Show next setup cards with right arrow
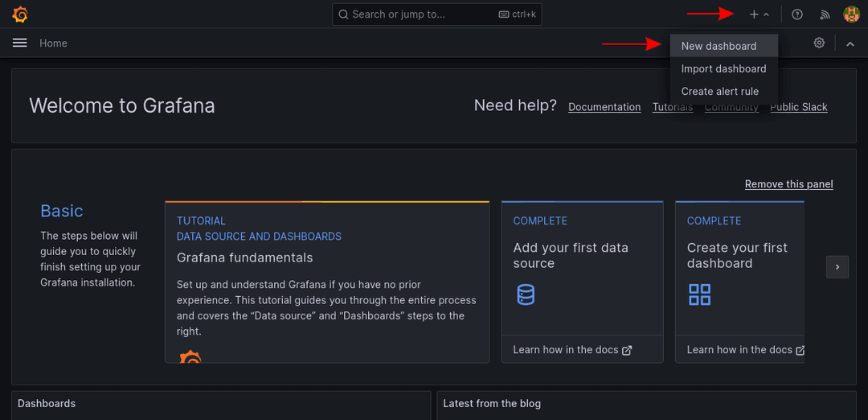The image size is (868, 420). click(x=837, y=266)
